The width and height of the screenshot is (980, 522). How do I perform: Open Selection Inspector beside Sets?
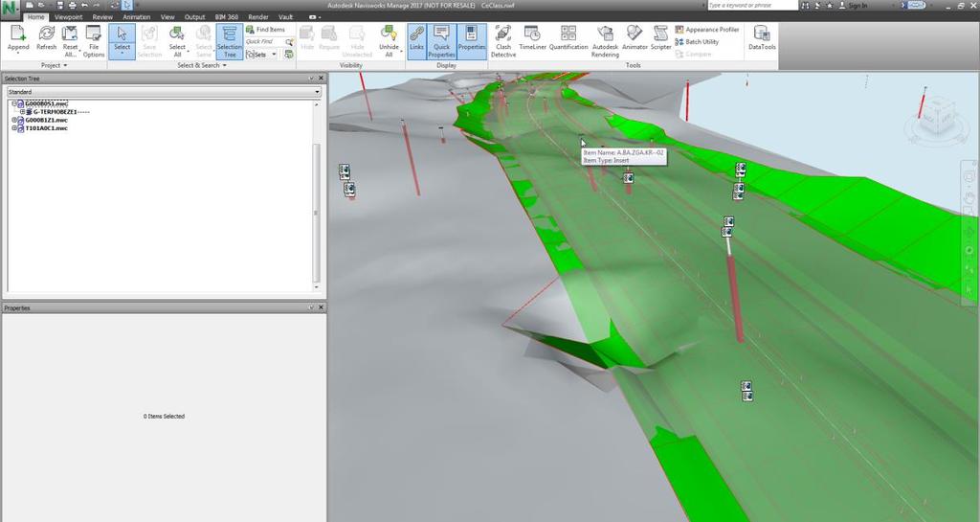click(x=288, y=55)
